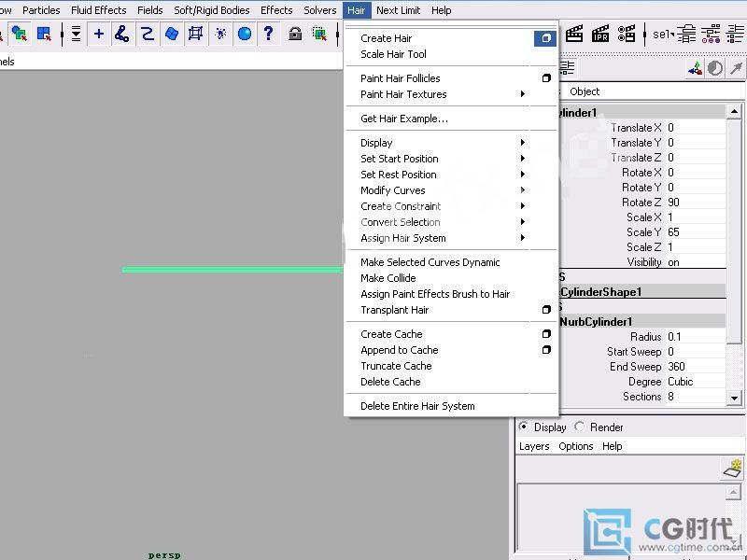Enable snap to curves icon
Viewport: 747px width, 560px height.
[x=122, y=34]
